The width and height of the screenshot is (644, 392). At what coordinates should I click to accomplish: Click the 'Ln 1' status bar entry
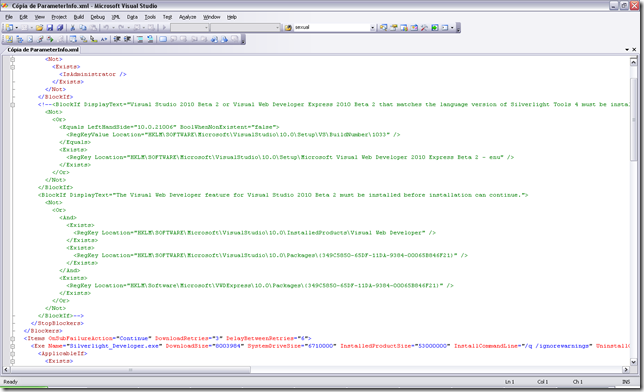click(509, 382)
